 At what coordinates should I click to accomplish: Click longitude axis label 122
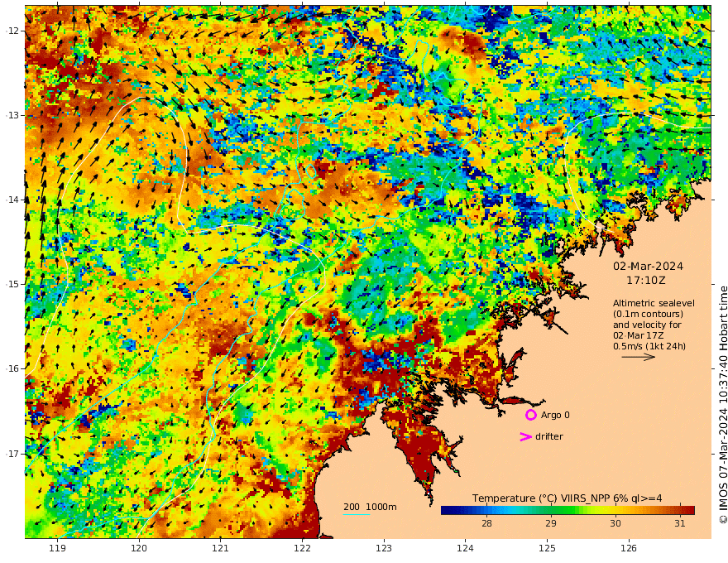coord(302,549)
